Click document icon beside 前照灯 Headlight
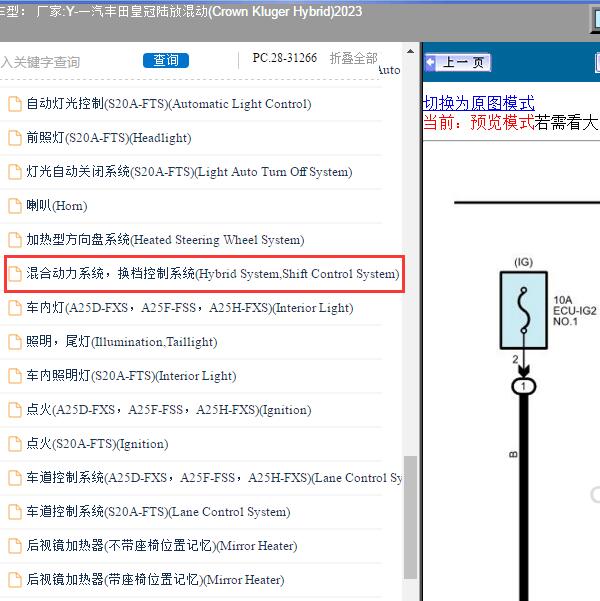600x601 pixels. [x=15, y=138]
